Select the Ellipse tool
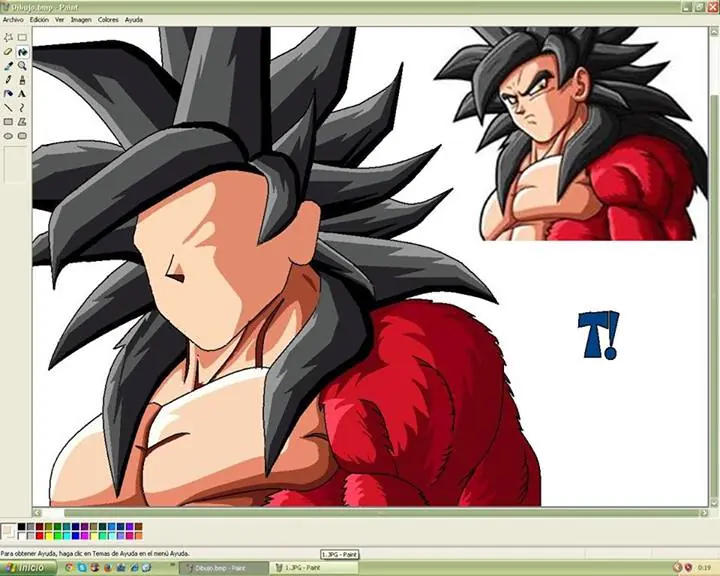The image size is (720, 576). [x=8, y=136]
